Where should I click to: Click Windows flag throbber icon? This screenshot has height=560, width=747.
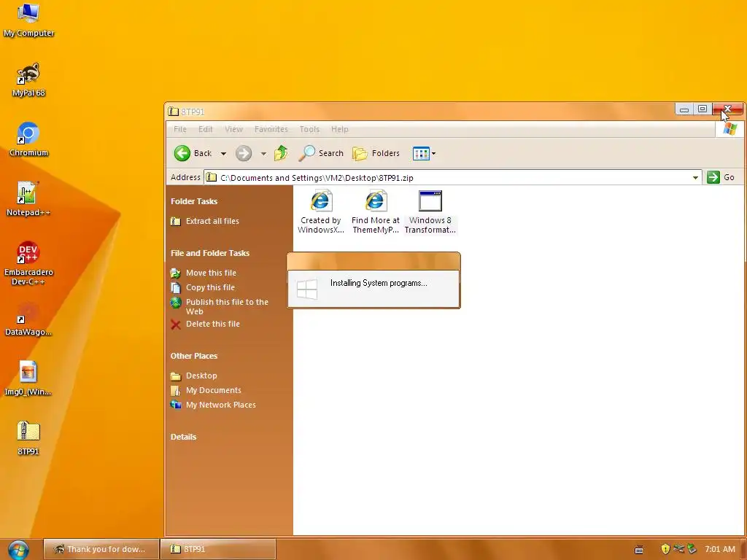click(x=729, y=129)
